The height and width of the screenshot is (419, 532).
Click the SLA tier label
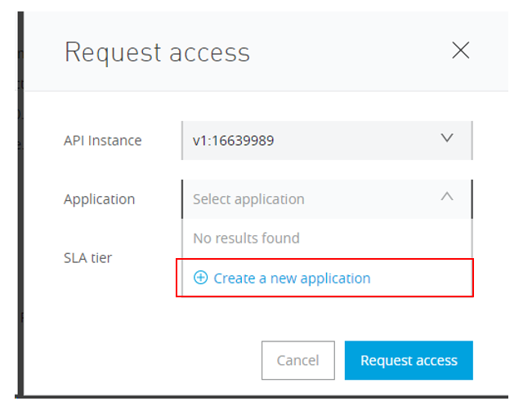[87, 258]
